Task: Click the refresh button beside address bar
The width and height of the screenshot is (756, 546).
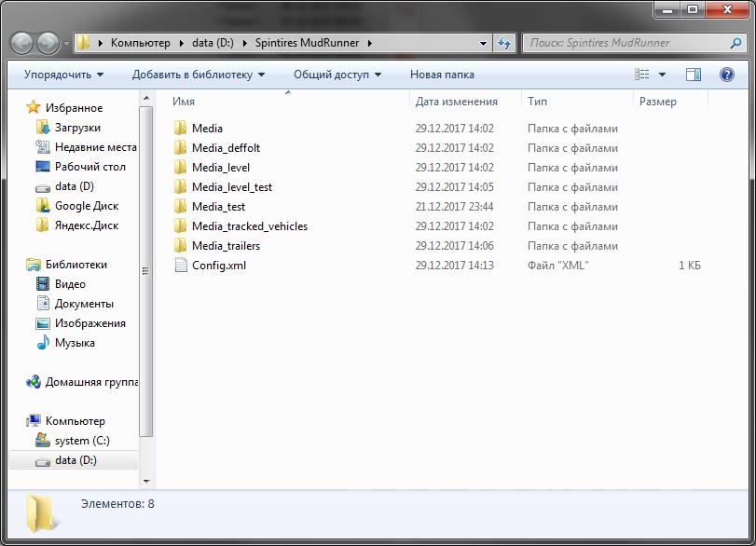Action: pyautogui.click(x=504, y=43)
